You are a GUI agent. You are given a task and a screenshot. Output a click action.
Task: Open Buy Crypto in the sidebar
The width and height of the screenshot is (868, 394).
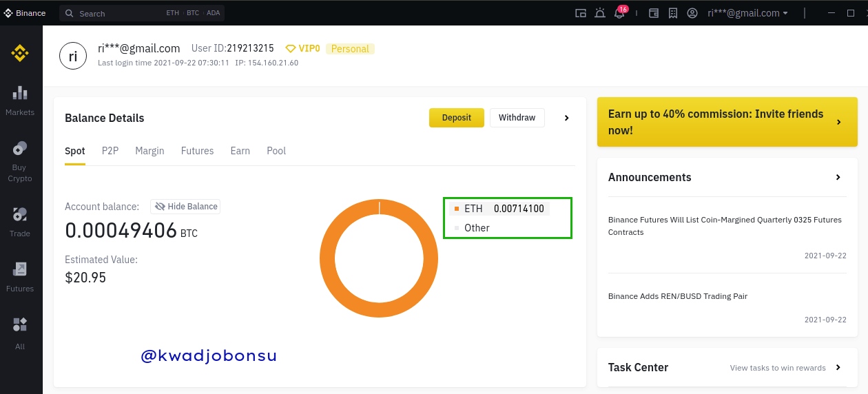coord(20,161)
